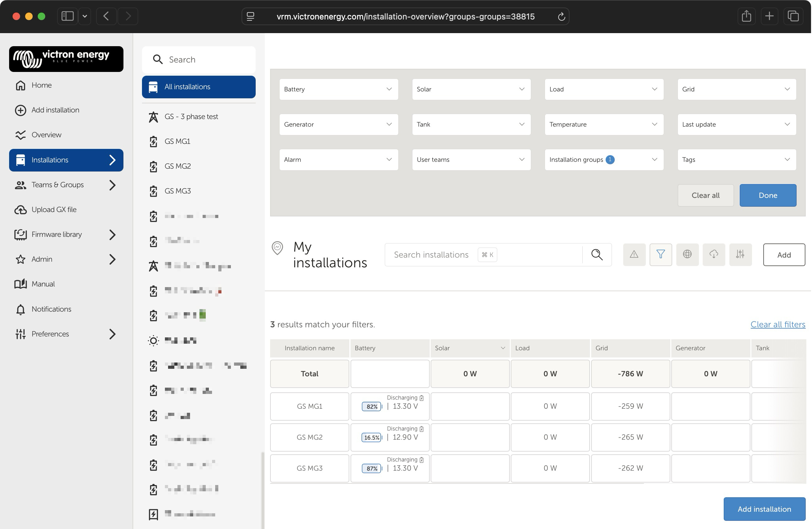Viewport: 812px width, 529px height.
Task: Open the Installation groups filter dropdown
Action: click(604, 160)
